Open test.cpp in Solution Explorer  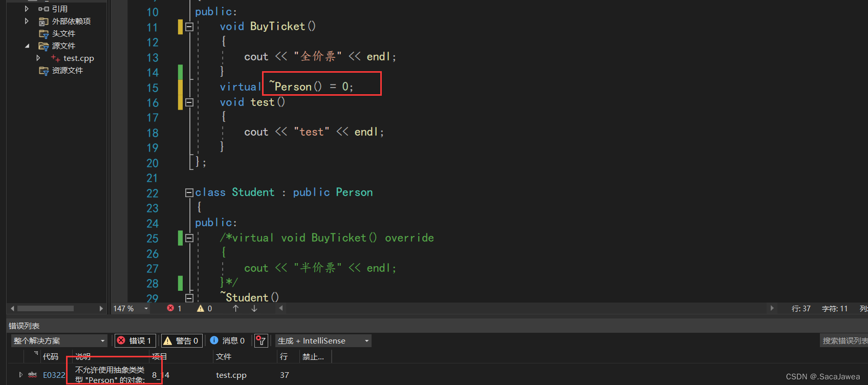(79, 58)
